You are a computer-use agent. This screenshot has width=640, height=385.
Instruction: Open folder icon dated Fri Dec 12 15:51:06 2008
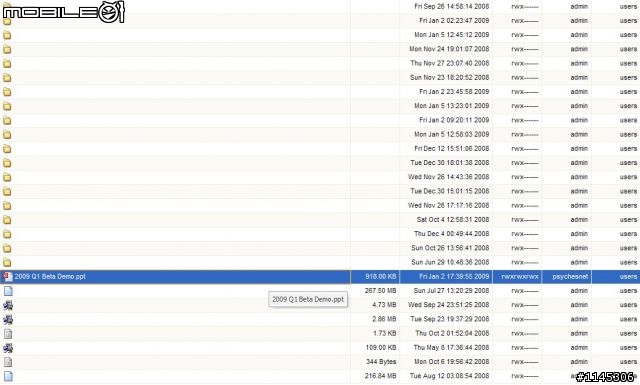(7, 149)
